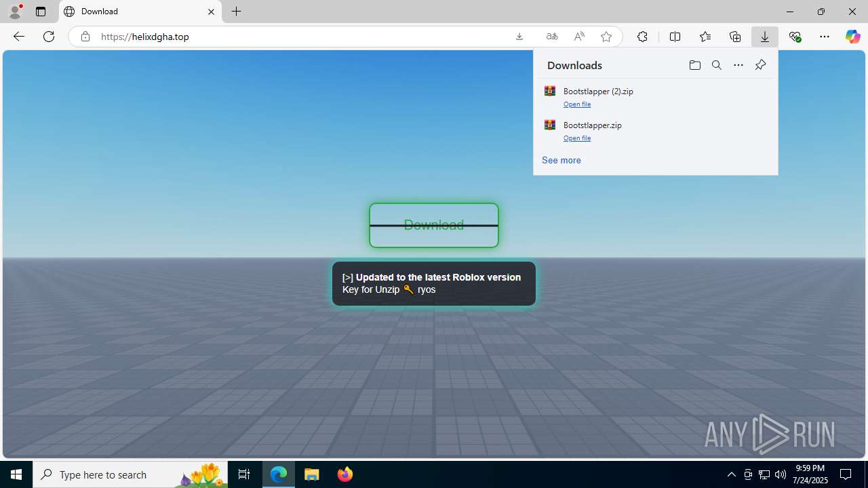Open the clock showing 9:59 PM

coord(810,474)
